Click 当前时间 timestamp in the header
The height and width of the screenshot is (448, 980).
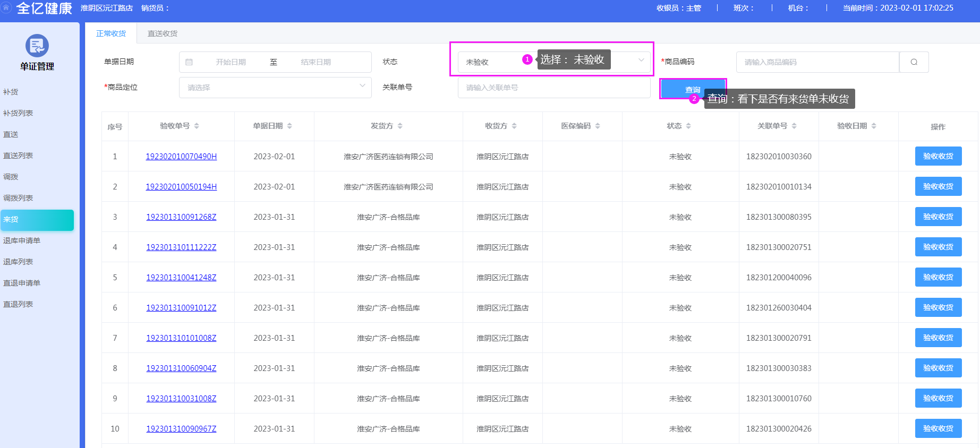(898, 8)
